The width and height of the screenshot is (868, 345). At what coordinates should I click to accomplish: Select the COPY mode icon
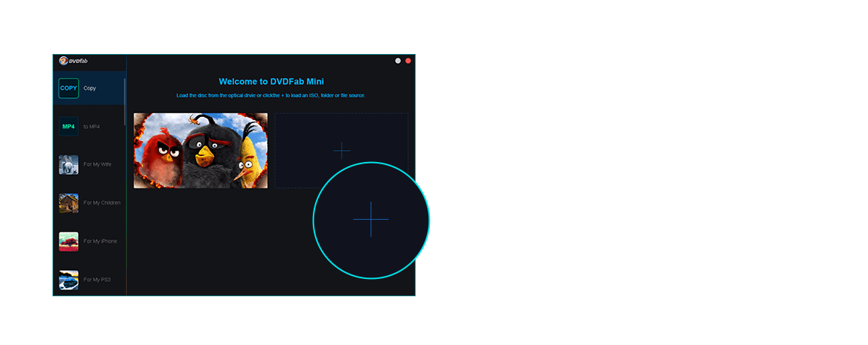pyautogui.click(x=68, y=88)
